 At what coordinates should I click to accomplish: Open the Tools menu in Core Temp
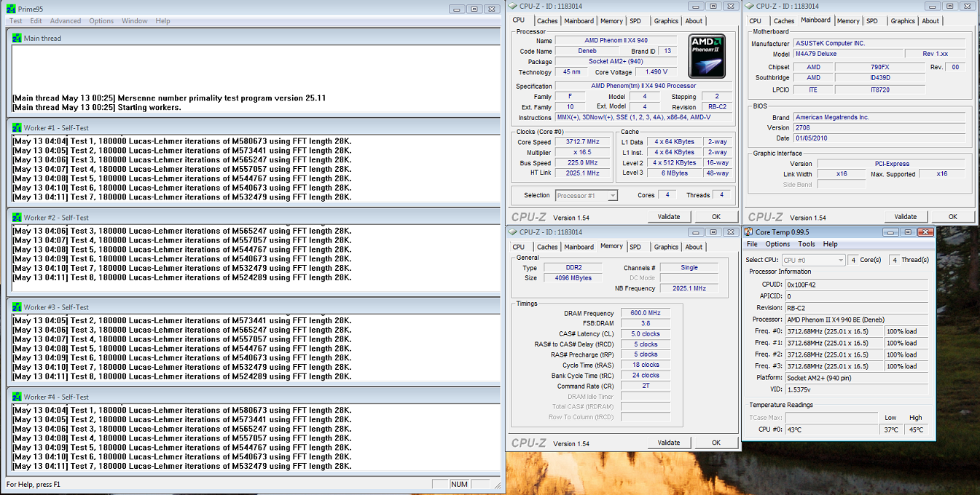coord(806,244)
